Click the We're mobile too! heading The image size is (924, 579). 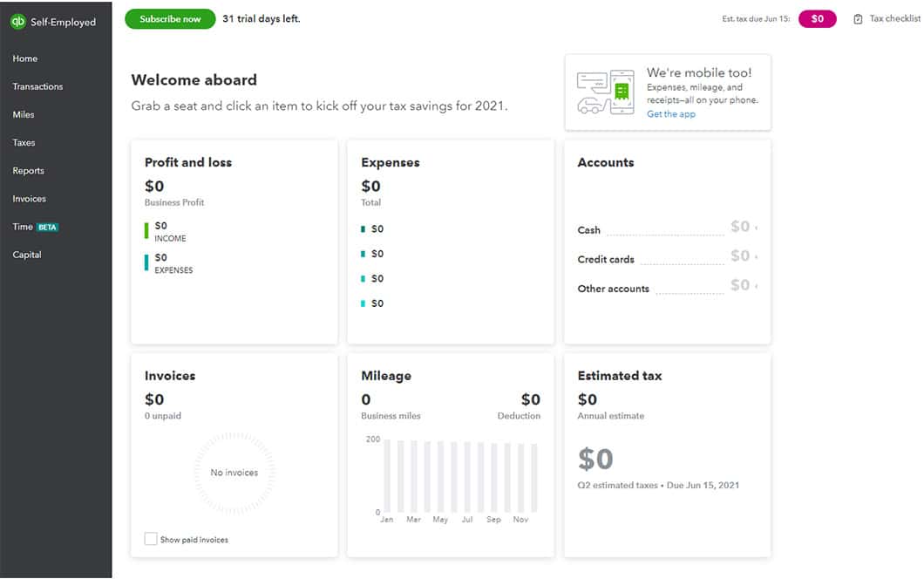coord(699,72)
